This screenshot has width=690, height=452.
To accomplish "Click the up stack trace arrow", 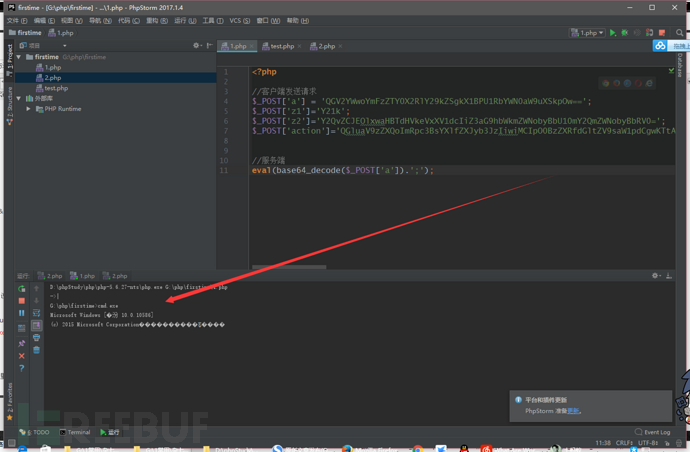I will pyautogui.click(x=37, y=289).
